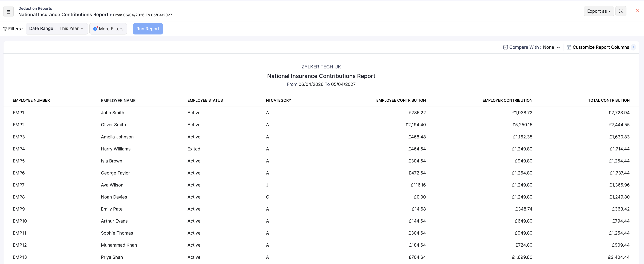Open the report history clock icon
644x264 pixels.
pos(621,11)
